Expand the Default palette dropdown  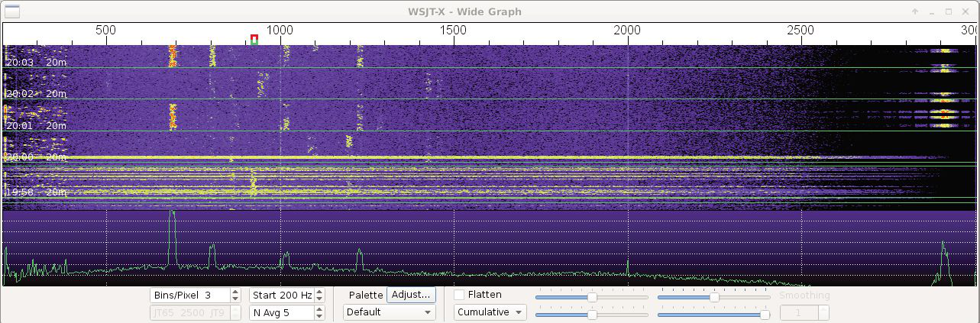click(390, 312)
